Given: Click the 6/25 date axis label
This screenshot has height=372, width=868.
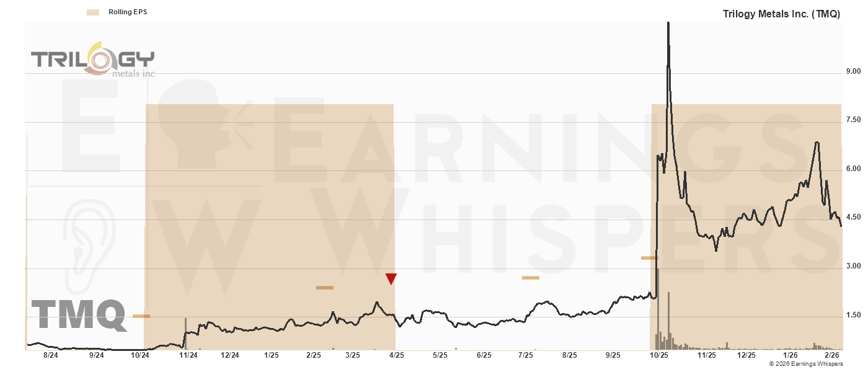Looking at the screenshot, I should click(x=484, y=355).
